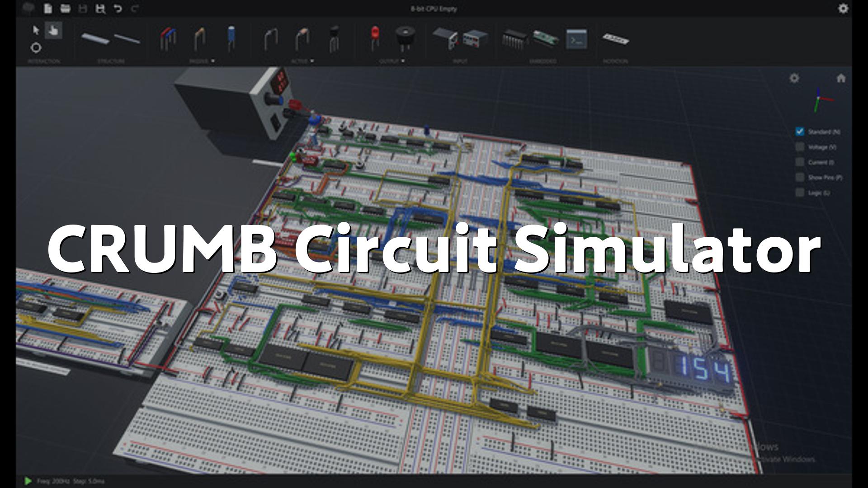Open the viewport settings gear

[794, 78]
